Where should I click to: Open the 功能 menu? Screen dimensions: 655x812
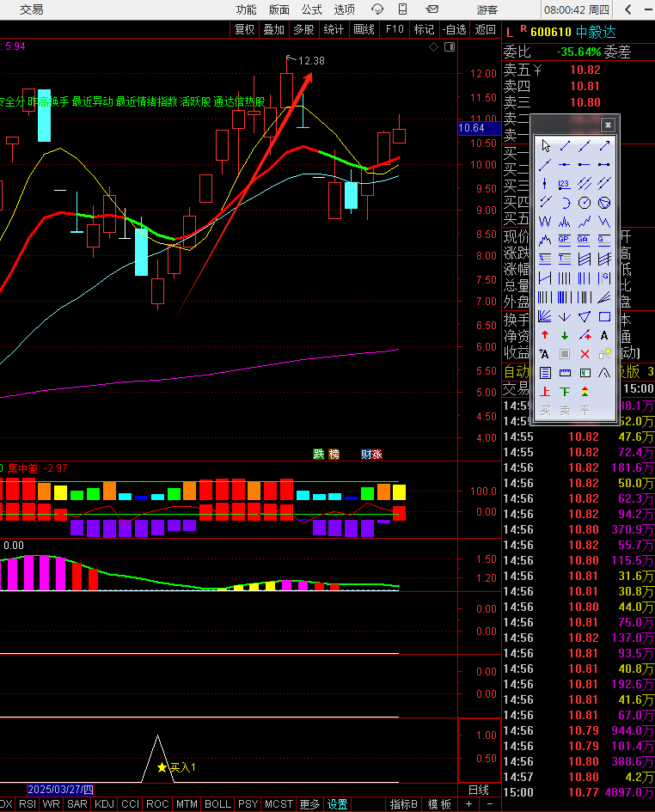246,9
